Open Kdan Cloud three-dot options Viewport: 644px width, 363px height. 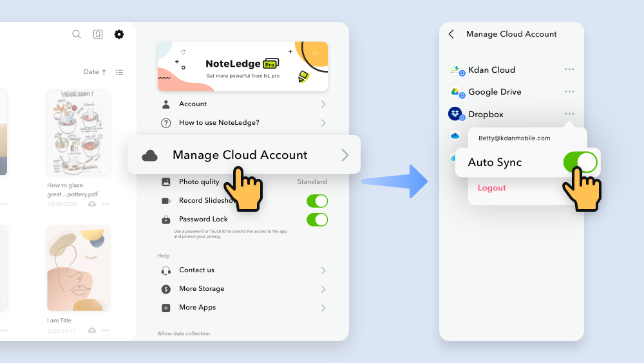tap(569, 70)
